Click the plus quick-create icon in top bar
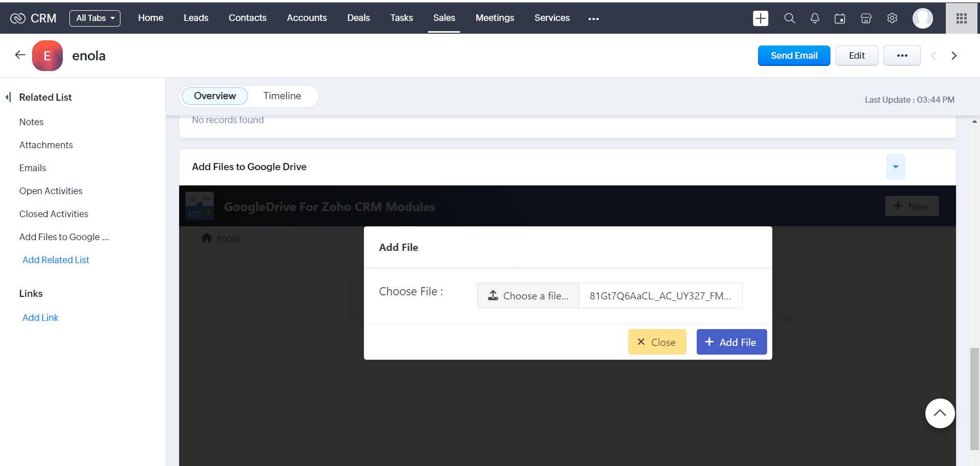 pos(761,18)
